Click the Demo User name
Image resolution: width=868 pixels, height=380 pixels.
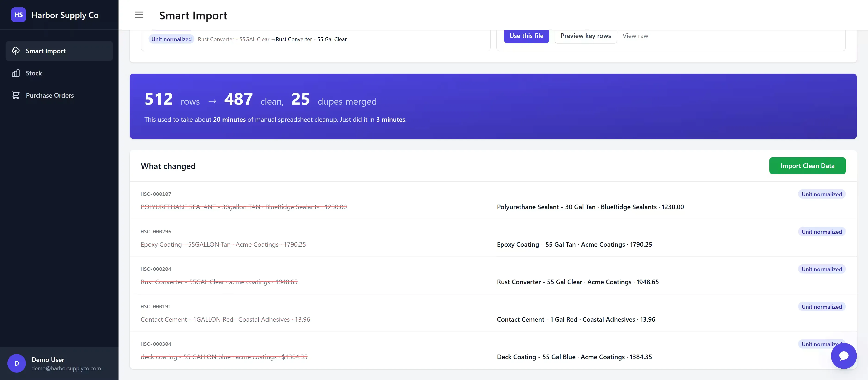click(x=48, y=359)
